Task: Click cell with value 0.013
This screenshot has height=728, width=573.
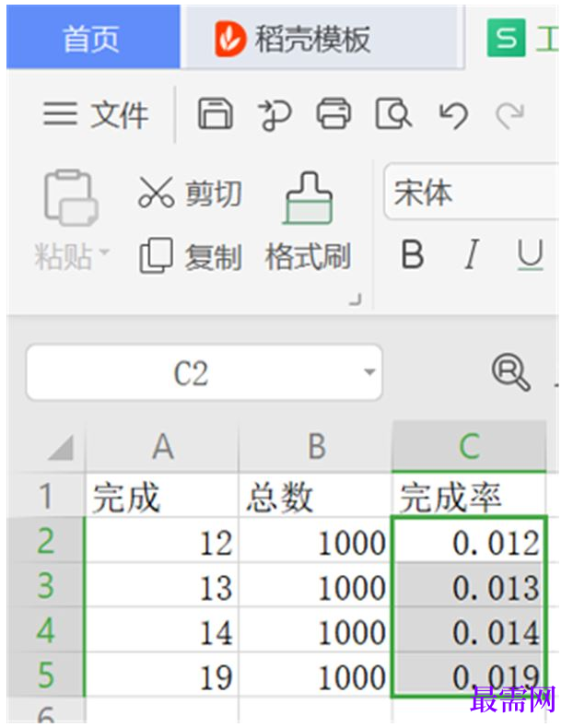Action: point(469,585)
